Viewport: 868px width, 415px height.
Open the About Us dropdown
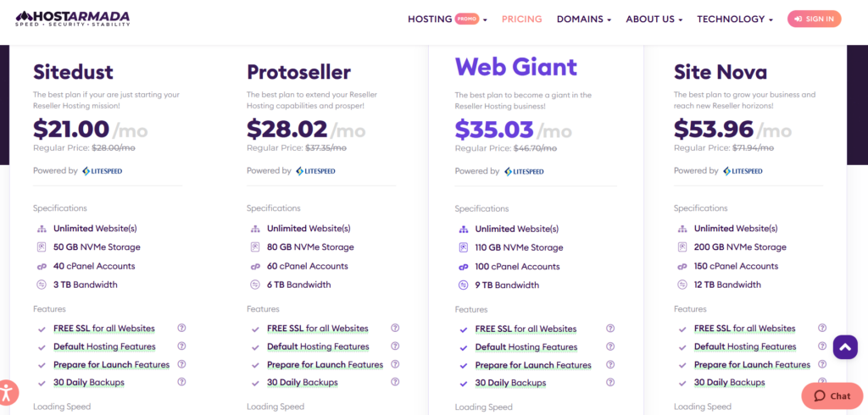pyautogui.click(x=654, y=19)
